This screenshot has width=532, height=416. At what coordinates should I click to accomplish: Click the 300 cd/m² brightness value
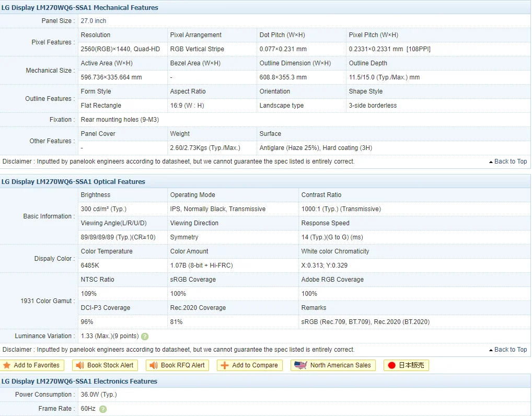[103, 209]
